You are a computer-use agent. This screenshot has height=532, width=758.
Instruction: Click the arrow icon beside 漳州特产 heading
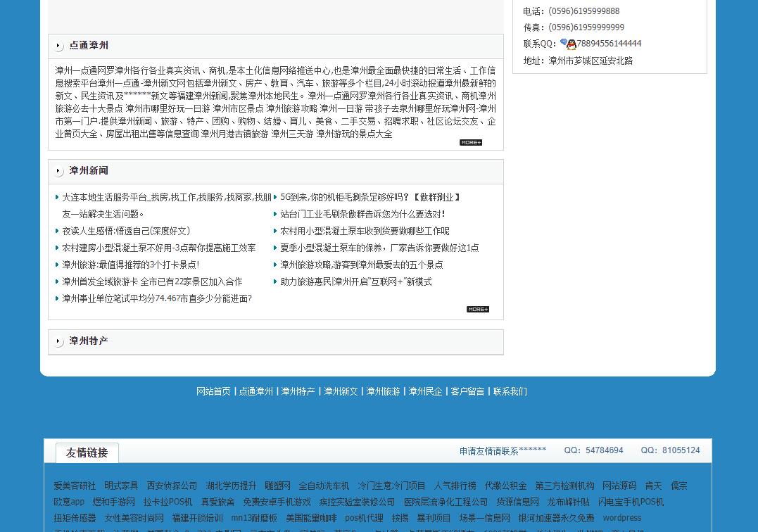58,341
